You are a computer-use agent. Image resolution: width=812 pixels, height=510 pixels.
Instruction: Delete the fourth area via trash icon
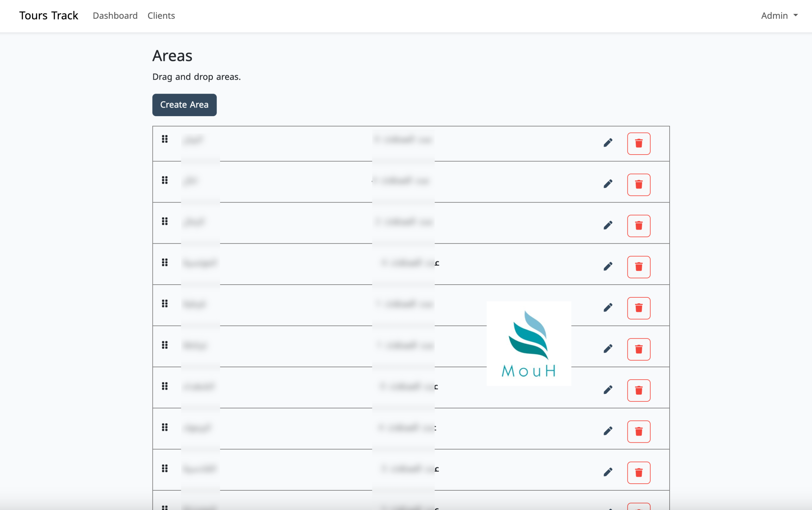pyautogui.click(x=638, y=267)
